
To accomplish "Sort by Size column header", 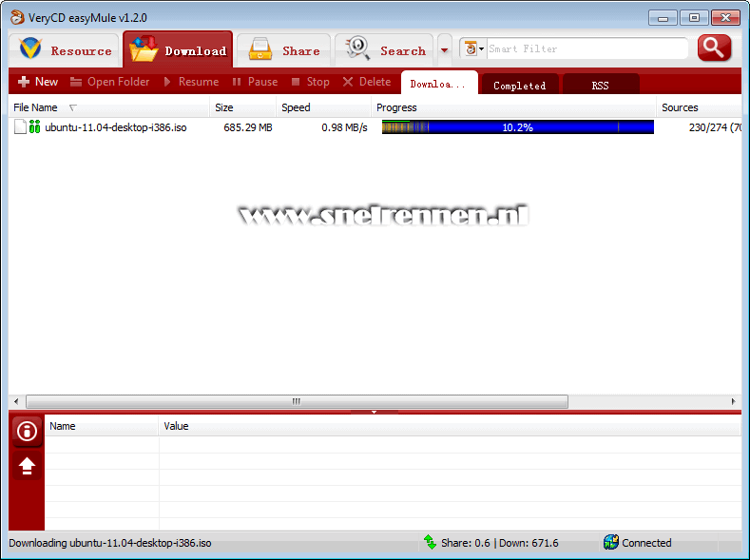I will pyautogui.click(x=243, y=107).
